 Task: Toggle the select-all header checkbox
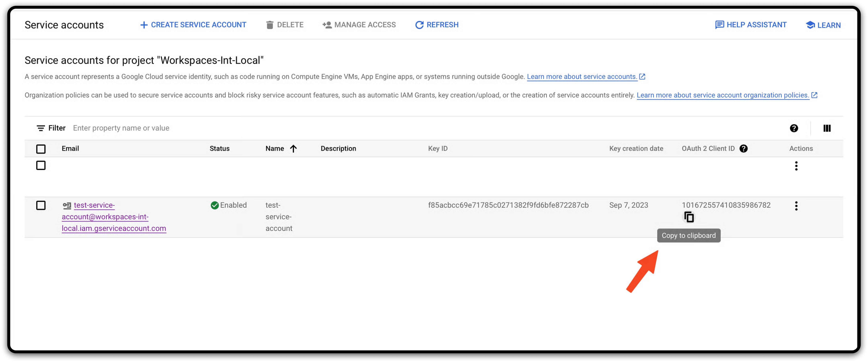point(41,149)
